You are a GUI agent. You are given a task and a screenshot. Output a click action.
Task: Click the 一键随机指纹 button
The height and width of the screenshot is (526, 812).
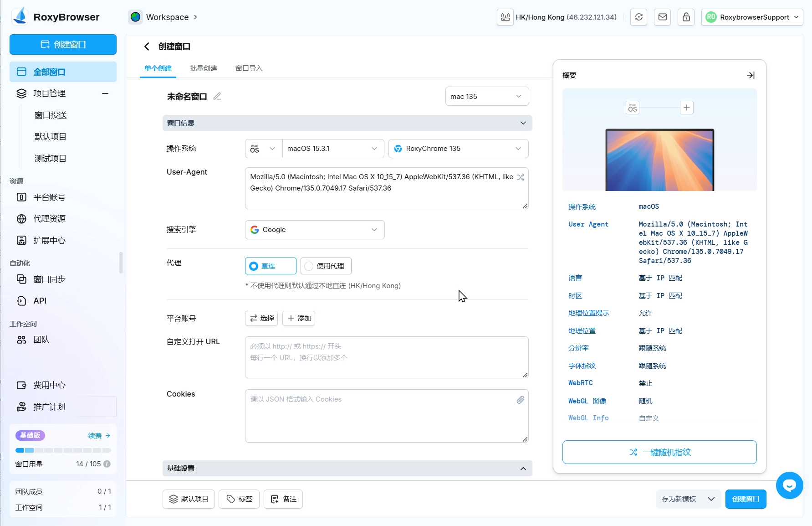coord(659,452)
